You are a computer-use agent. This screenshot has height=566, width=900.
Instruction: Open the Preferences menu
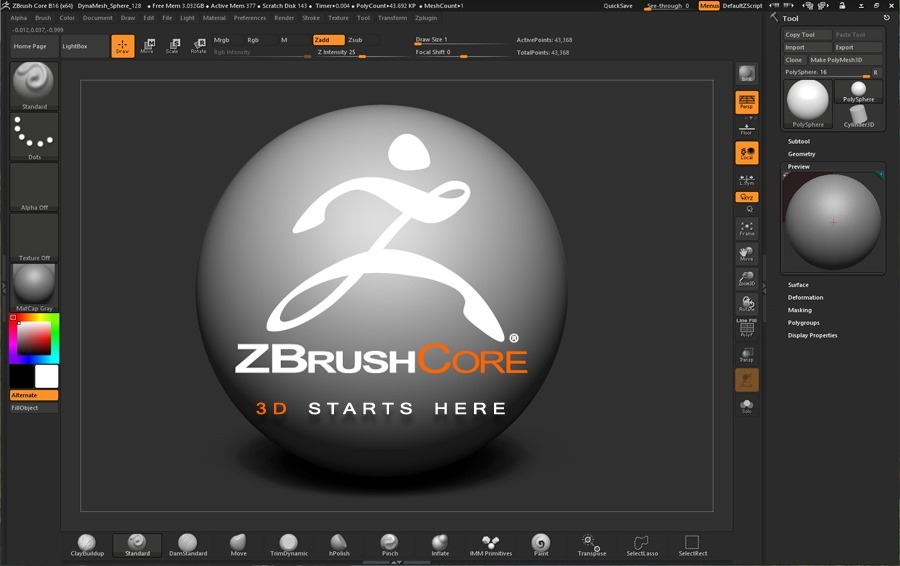250,18
